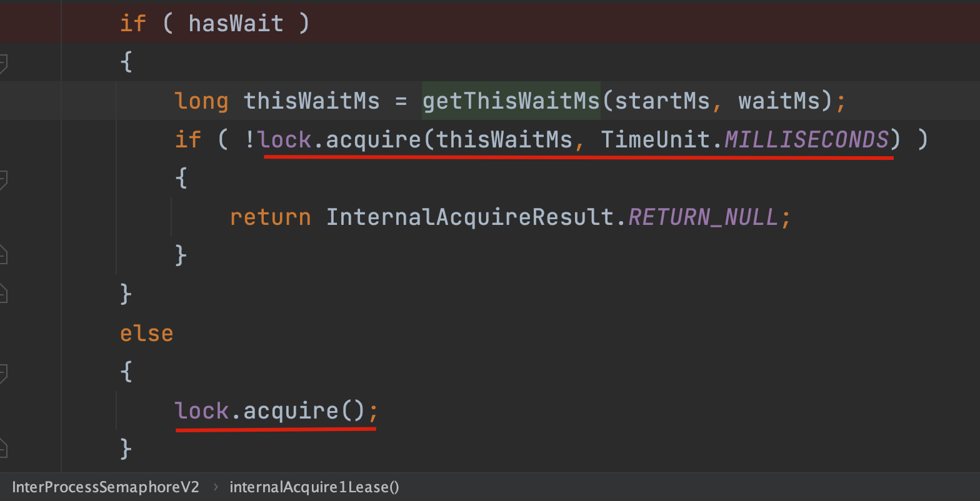The image size is (980, 501).
Task: Click RETURN_NULL enum constant
Action: pyautogui.click(x=703, y=217)
